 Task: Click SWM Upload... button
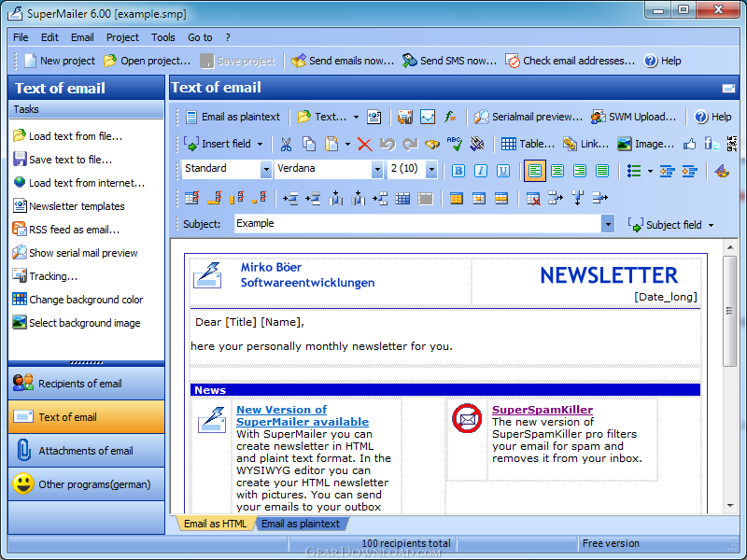click(633, 117)
